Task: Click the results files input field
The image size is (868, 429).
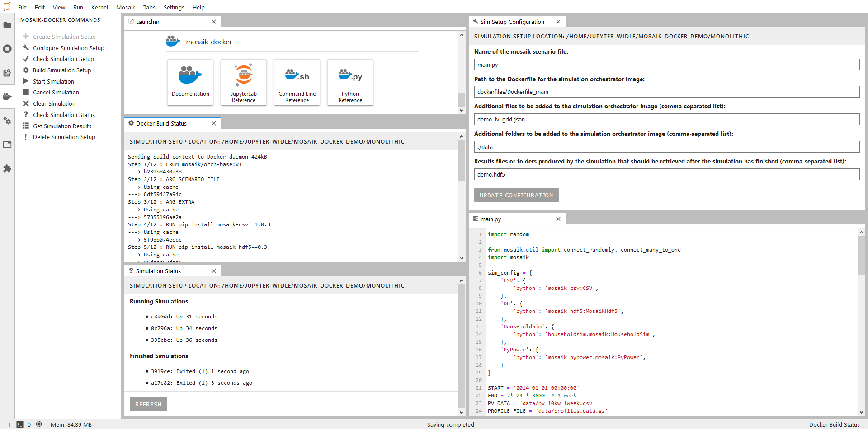Action: [666, 174]
